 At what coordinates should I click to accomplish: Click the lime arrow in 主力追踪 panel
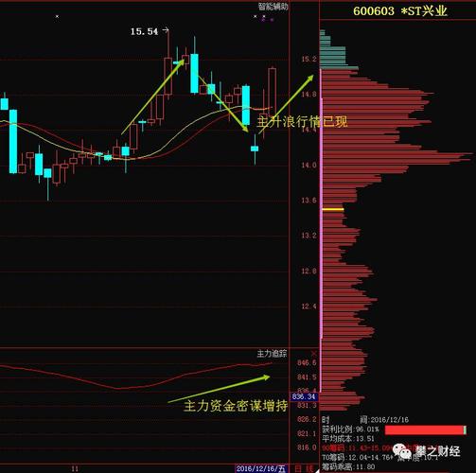tap(219, 389)
